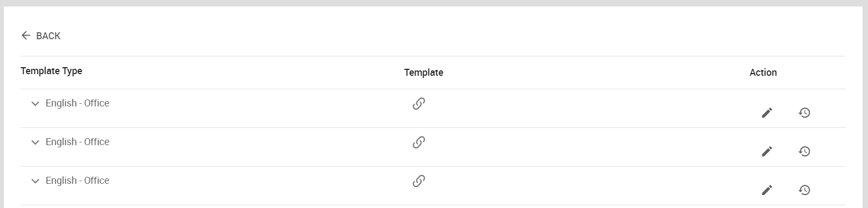The image size is (868, 208).
Task: Edit third English - Office template
Action: 767,190
